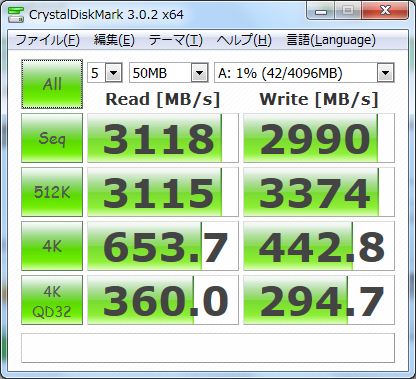Viewport: 416px width, 379px height.
Task: Open the テーマ(T) menu
Action: (x=176, y=40)
